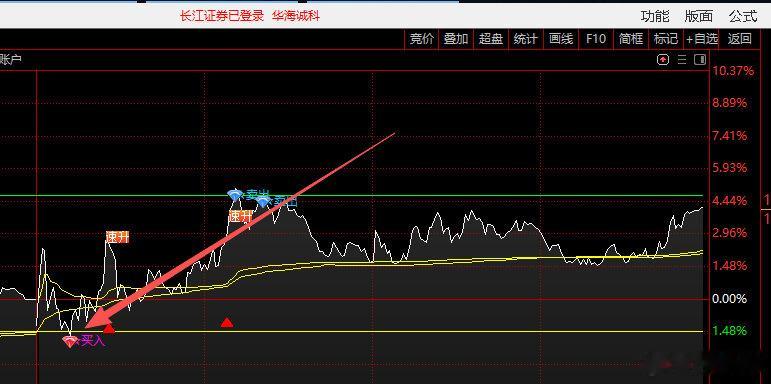Viewport: 771px width, 384px height.
Task: Click the 竞价 toolbar button
Action: coord(422,39)
